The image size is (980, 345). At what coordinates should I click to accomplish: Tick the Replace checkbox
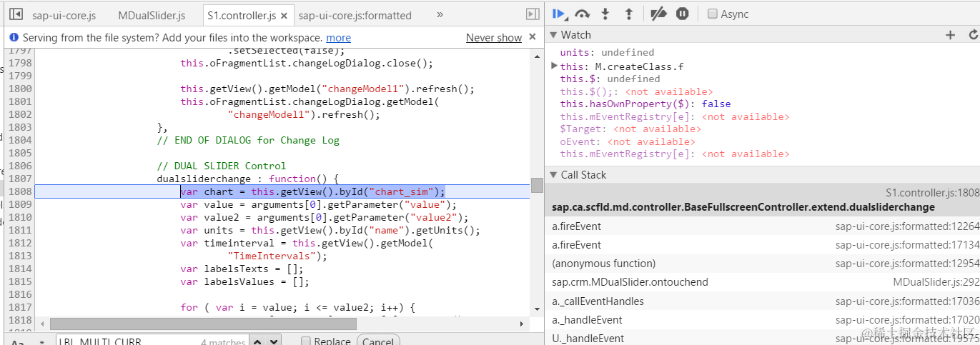click(306, 341)
